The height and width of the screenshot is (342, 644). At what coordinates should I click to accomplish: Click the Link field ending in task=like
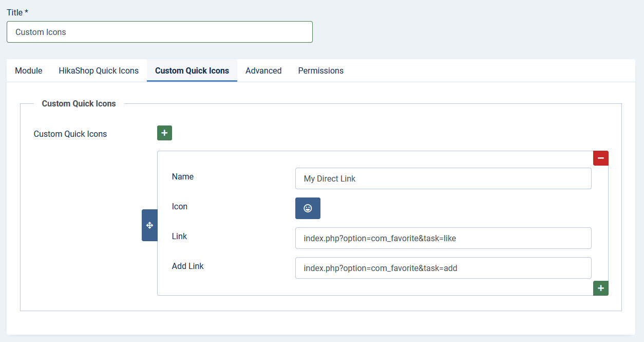443,238
